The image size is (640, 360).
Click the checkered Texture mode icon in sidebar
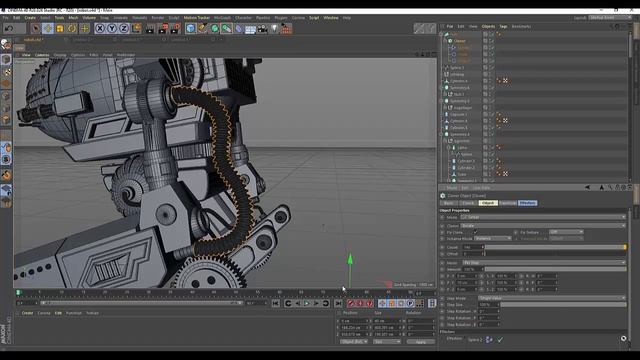(x=6, y=72)
